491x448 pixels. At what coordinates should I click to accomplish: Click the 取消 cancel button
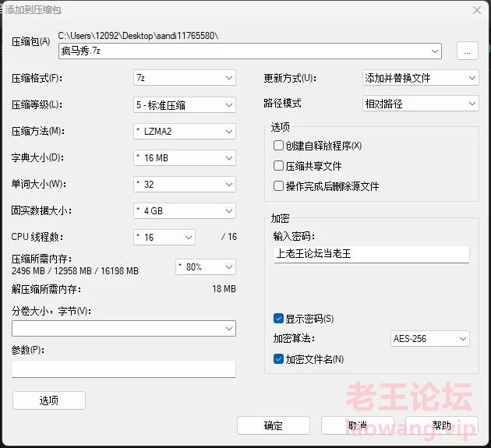pos(357,425)
